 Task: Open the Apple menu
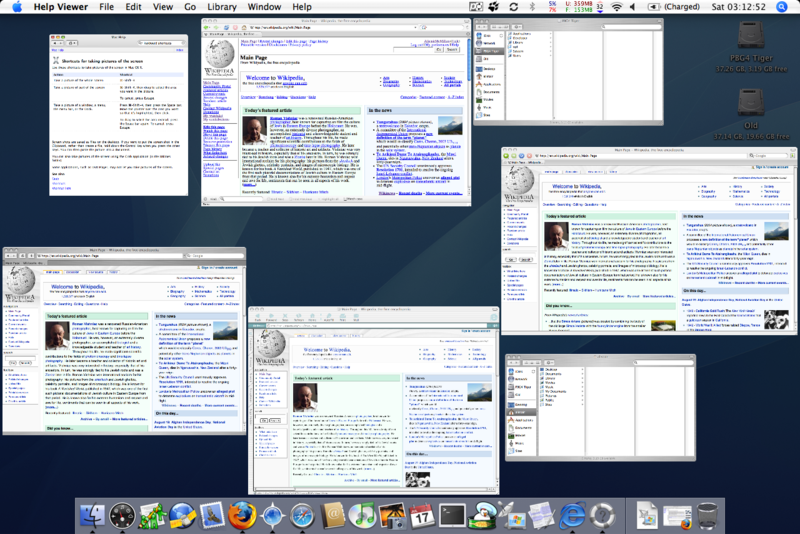[17, 7]
